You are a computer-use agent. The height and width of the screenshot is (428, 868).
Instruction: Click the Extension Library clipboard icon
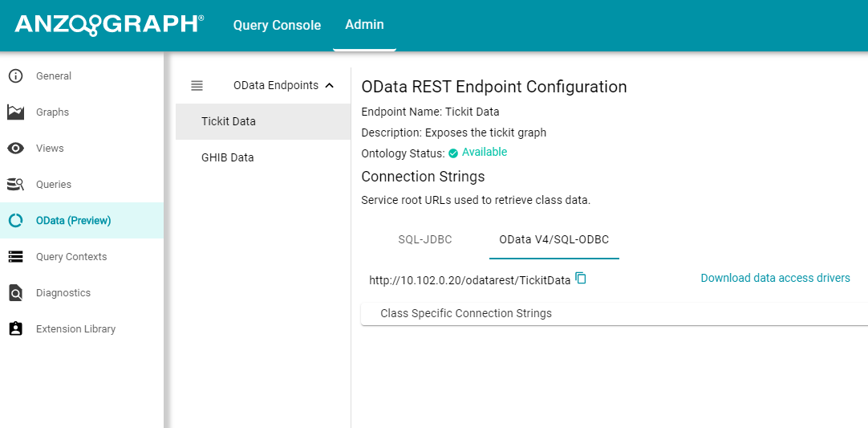pyautogui.click(x=15, y=328)
